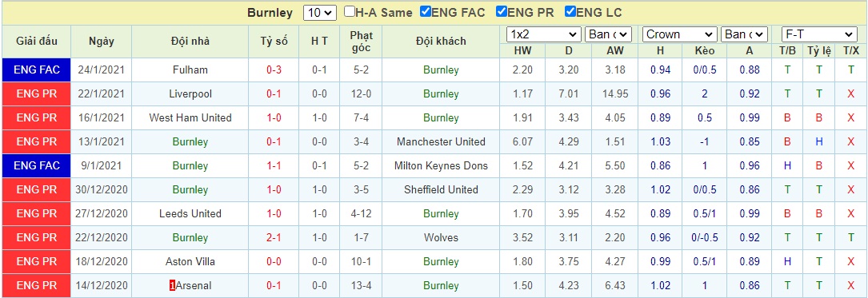Open the match count dropdown showing 10

tap(320, 12)
